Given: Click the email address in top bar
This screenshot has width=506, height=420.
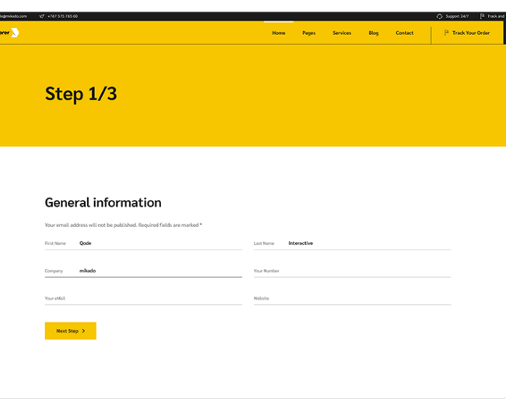Looking at the screenshot, I should [x=13, y=16].
